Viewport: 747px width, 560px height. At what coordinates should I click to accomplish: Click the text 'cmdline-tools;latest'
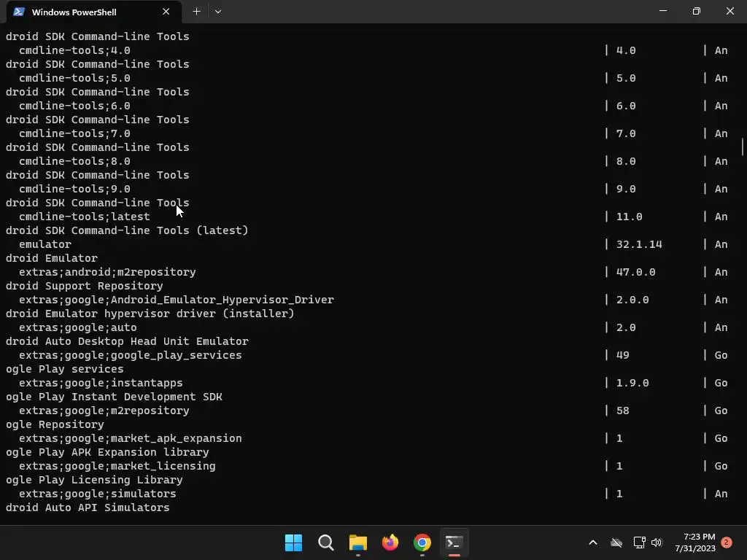pos(85,216)
